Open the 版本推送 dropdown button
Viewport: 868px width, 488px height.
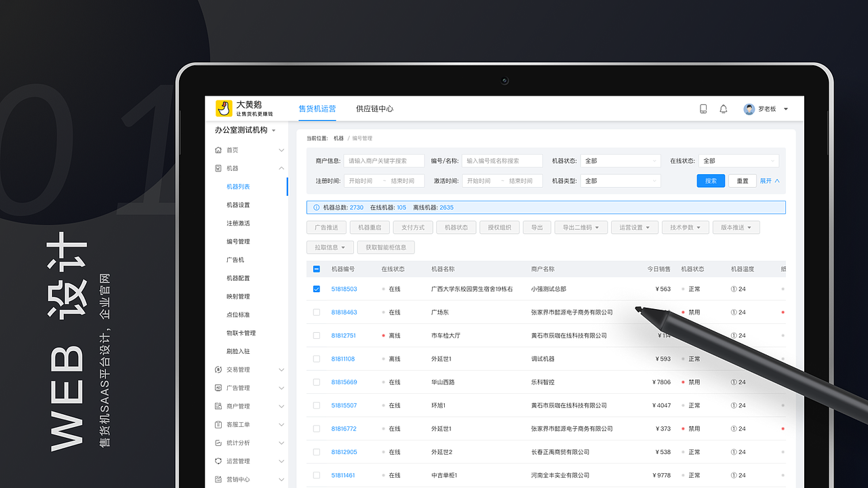click(736, 228)
